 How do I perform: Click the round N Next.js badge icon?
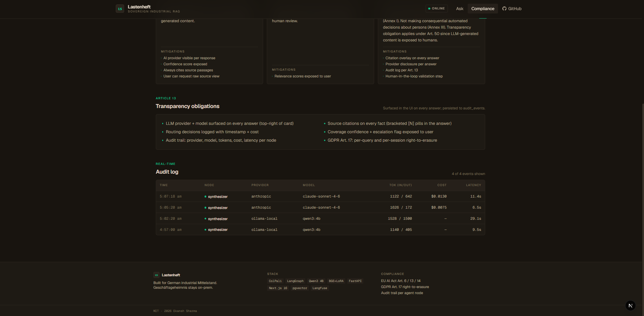point(630,306)
